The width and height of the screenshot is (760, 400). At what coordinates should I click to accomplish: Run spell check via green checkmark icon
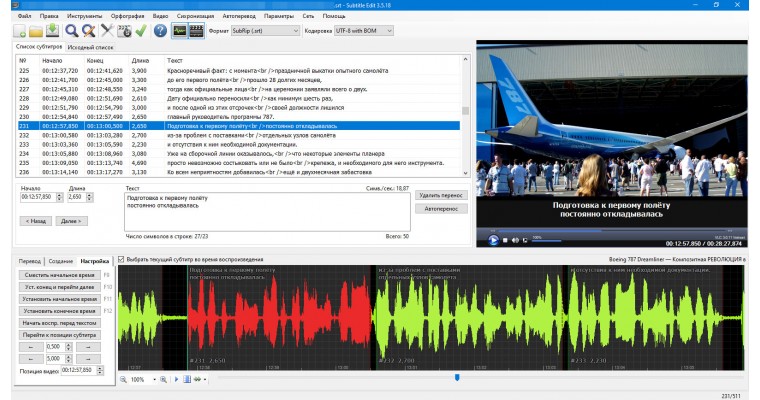(141, 31)
